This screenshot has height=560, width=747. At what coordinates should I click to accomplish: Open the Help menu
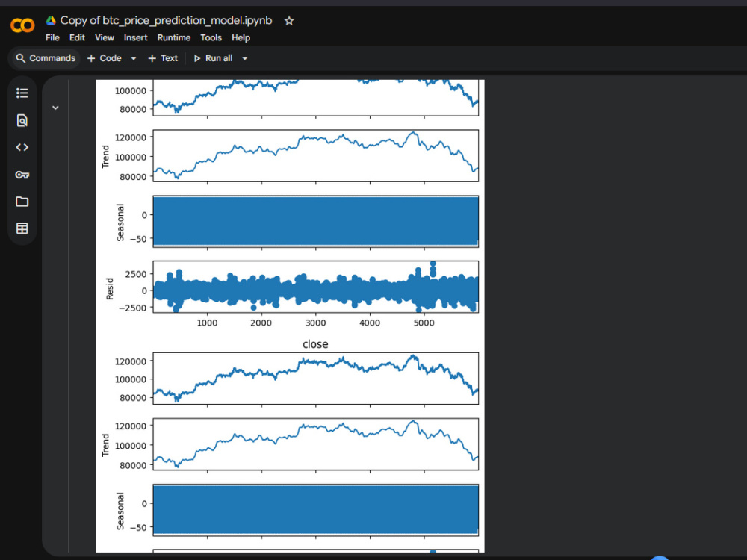241,37
